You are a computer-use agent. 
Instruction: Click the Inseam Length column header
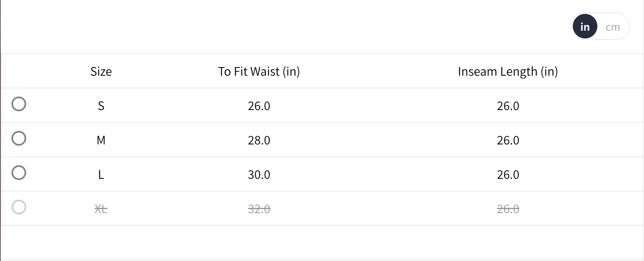pos(507,72)
